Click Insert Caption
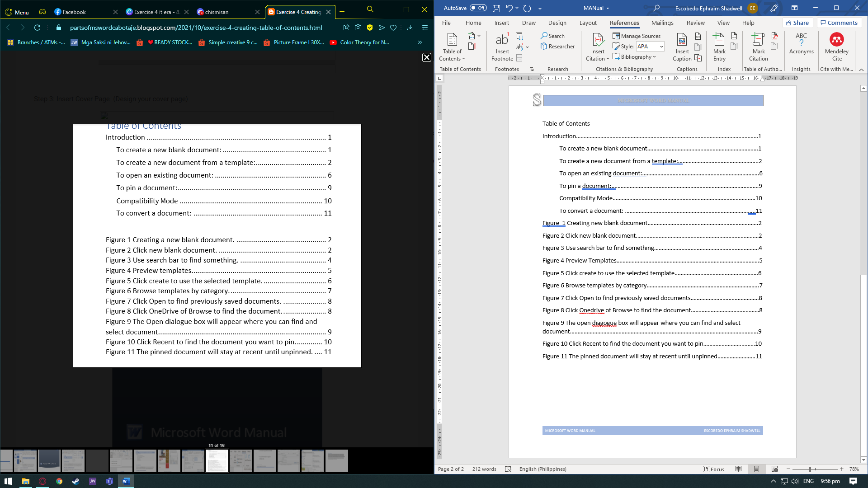This screenshot has width=868, height=488. pyautogui.click(x=682, y=47)
